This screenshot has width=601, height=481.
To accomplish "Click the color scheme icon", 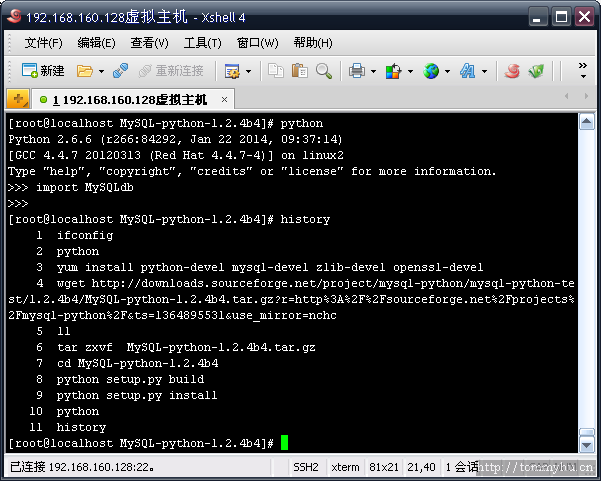I will click(393, 71).
